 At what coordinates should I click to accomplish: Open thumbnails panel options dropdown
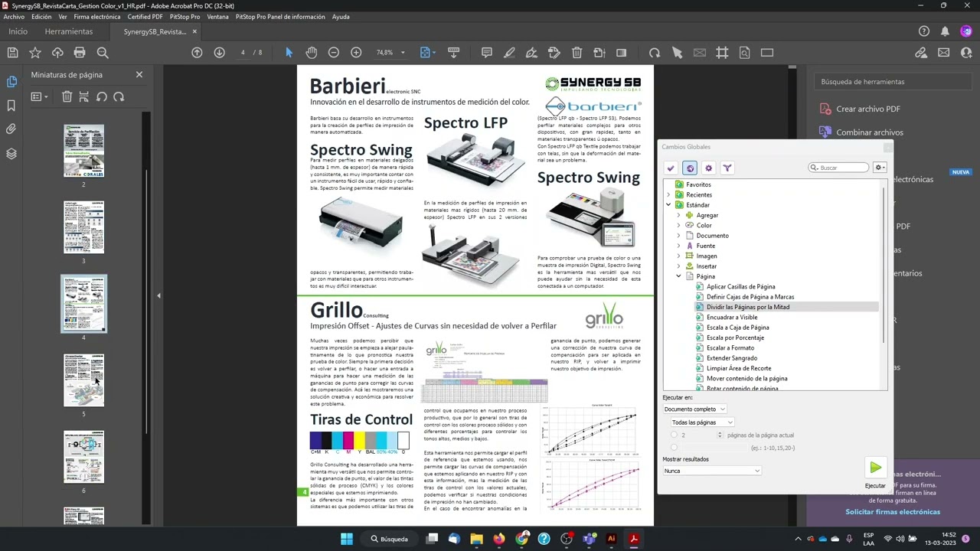[x=39, y=96]
